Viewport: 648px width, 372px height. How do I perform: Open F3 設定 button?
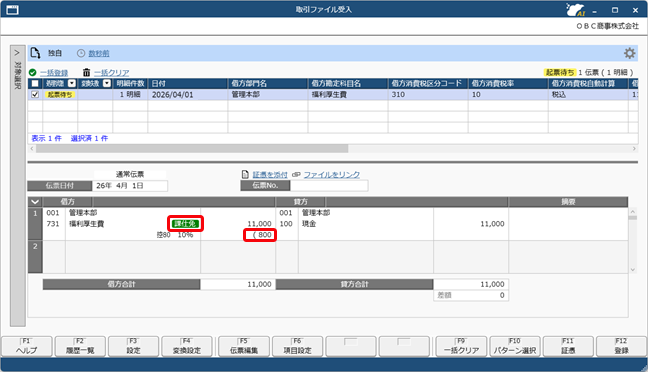tap(133, 346)
